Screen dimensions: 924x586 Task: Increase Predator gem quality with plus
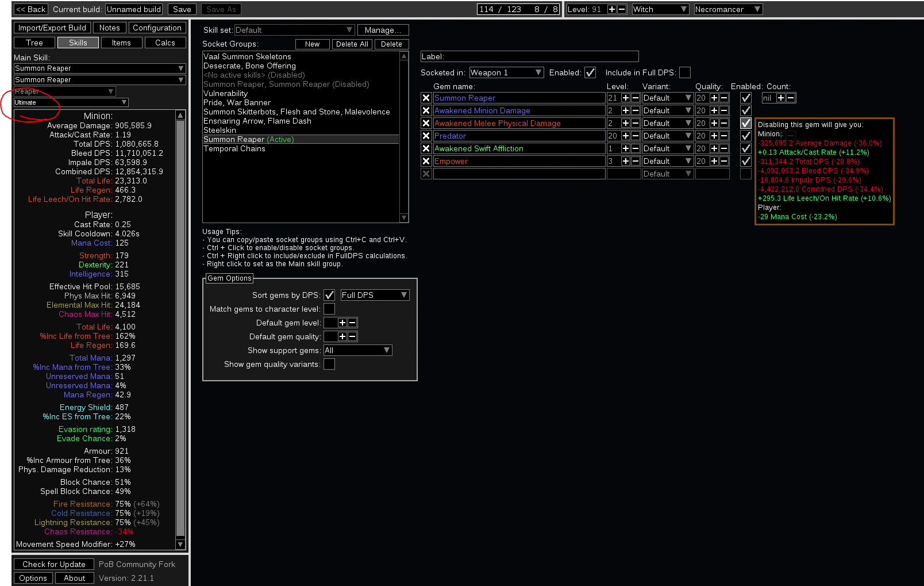pos(714,136)
